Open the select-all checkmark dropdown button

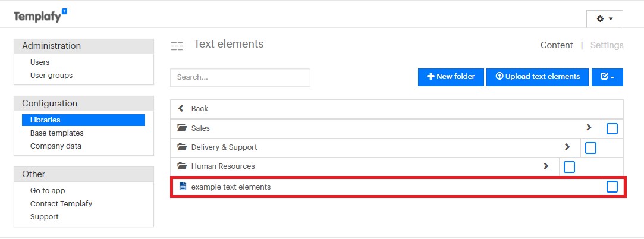click(607, 77)
